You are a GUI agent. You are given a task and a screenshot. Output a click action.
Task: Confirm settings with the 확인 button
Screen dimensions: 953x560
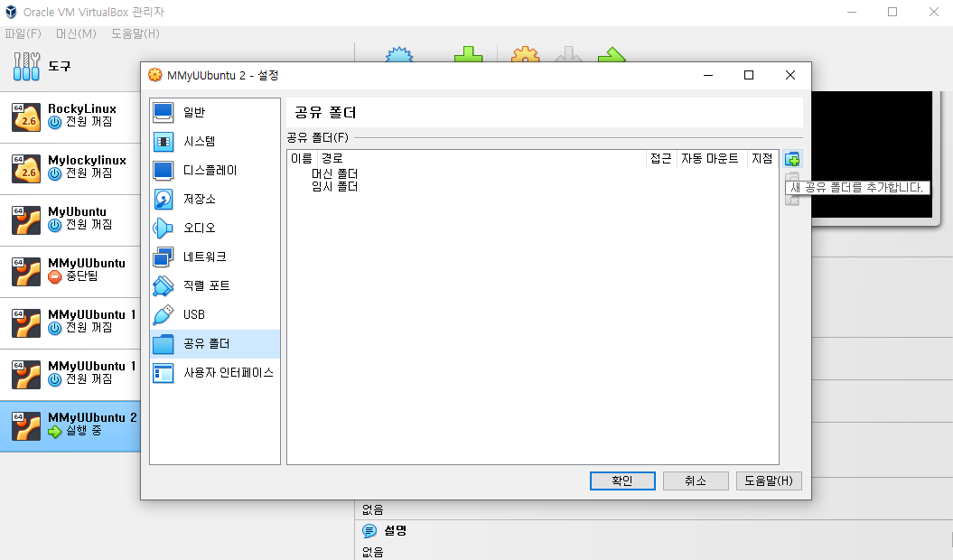coord(622,481)
